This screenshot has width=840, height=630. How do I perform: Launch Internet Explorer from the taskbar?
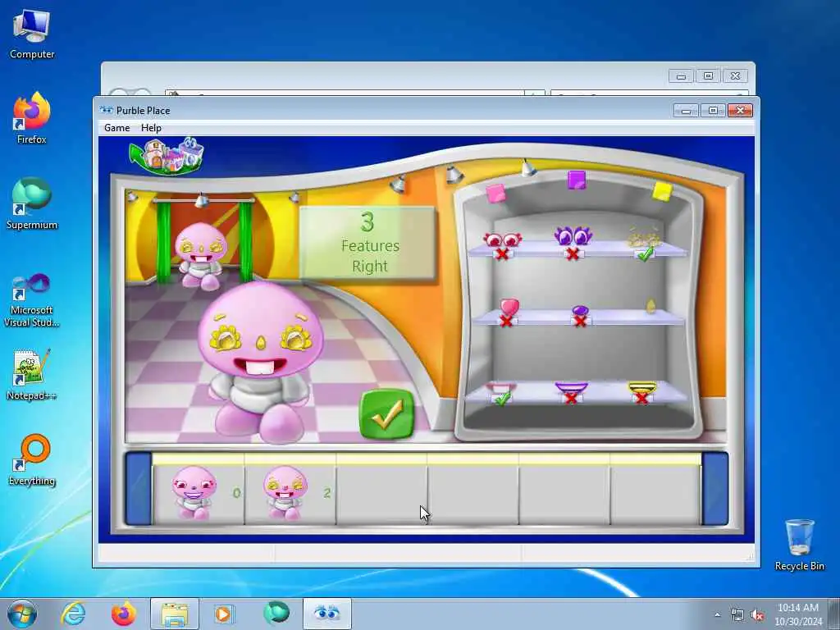73,614
